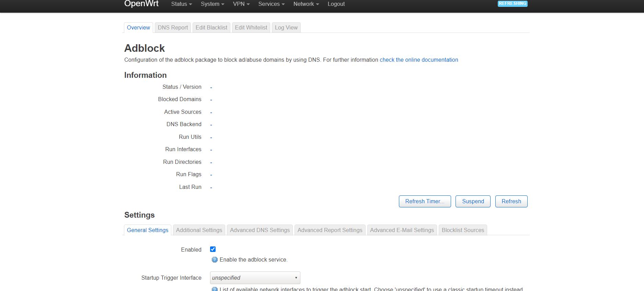This screenshot has height=291, width=644.
Task: Open the Status menu
Action: (181, 4)
